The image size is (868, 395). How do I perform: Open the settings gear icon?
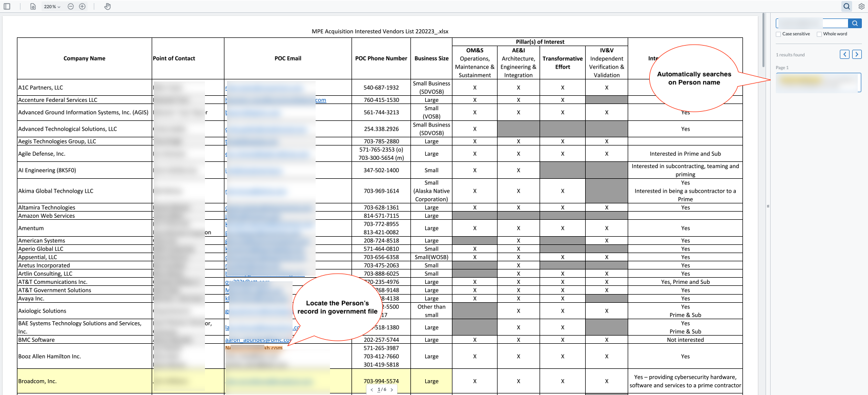(861, 7)
